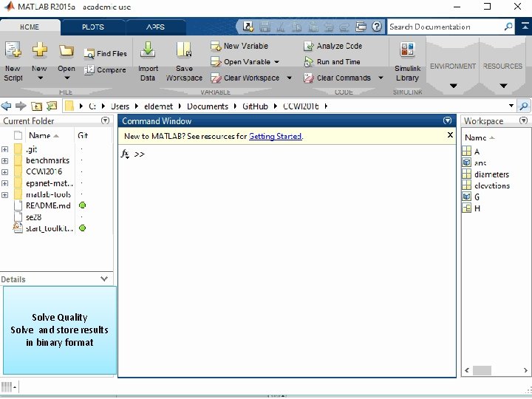This screenshot has width=532, height=399.
Task: Click Analyze Code
Action: (332, 46)
